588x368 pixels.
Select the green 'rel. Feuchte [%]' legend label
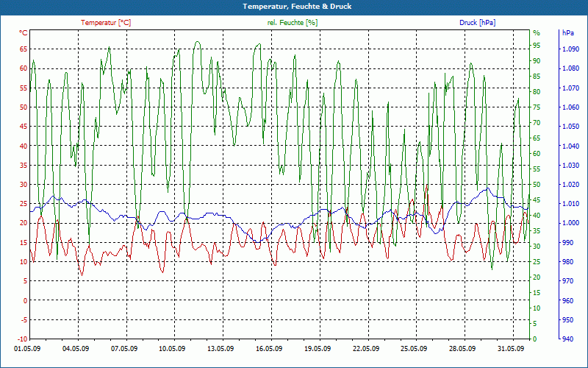[x=292, y=23]
